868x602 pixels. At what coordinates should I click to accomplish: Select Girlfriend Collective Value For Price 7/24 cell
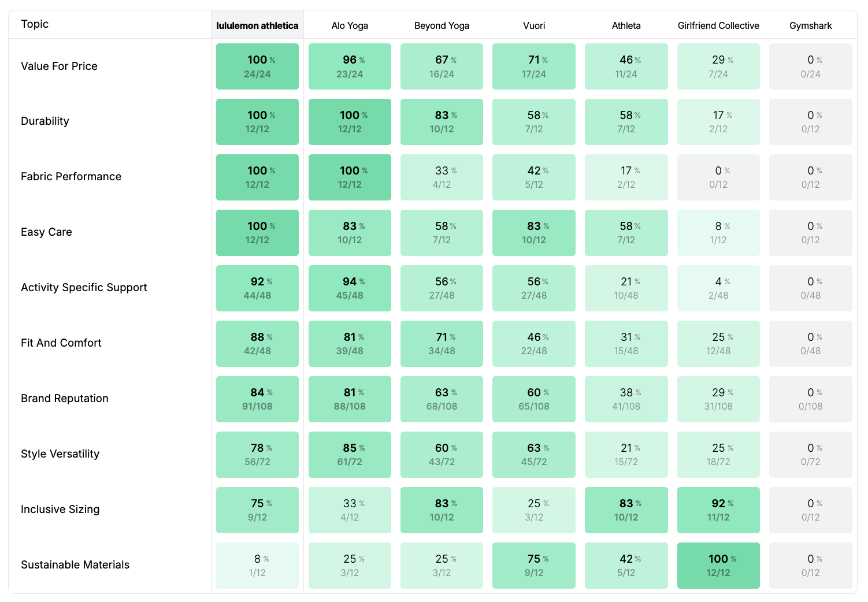[x=718, y=66]
